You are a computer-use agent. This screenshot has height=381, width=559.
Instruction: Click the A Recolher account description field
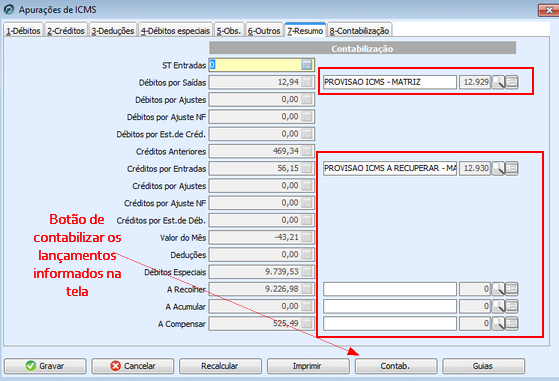click(x=390, y=289)
